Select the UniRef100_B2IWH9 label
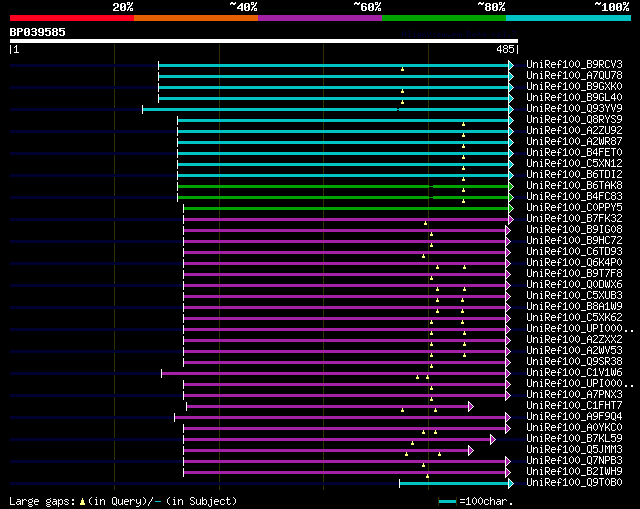This screenshot has height=509, width=640. tap(574, 472)
